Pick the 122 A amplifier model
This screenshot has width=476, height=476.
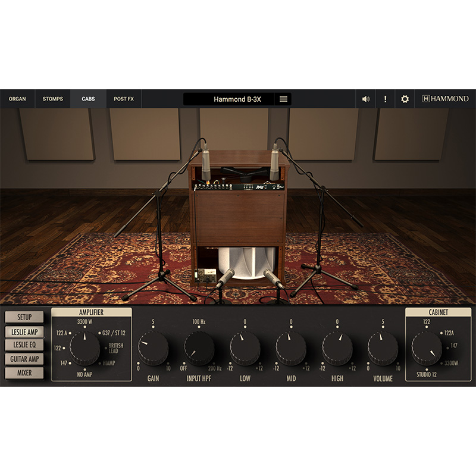62,333
